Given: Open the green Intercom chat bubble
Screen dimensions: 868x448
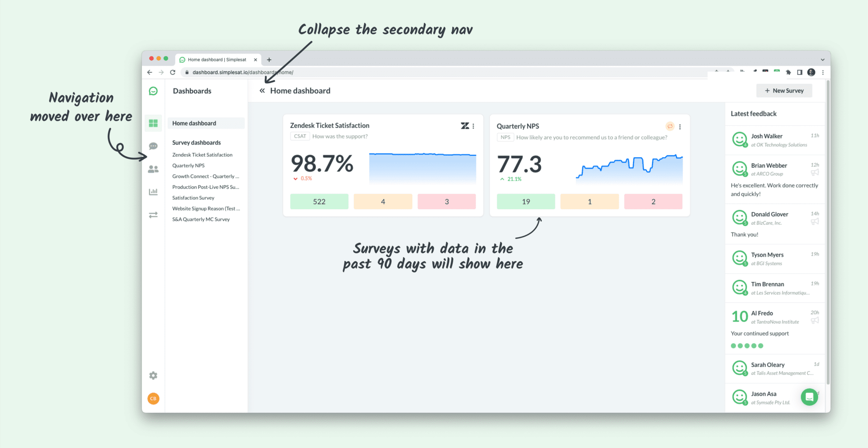Looking at the screenshot, I should pyautogui.click(x=809, y=397).
